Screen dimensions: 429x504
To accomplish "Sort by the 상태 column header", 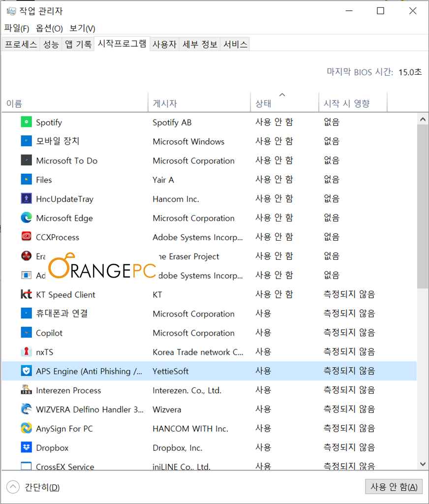I will click(x=285, y=103).
